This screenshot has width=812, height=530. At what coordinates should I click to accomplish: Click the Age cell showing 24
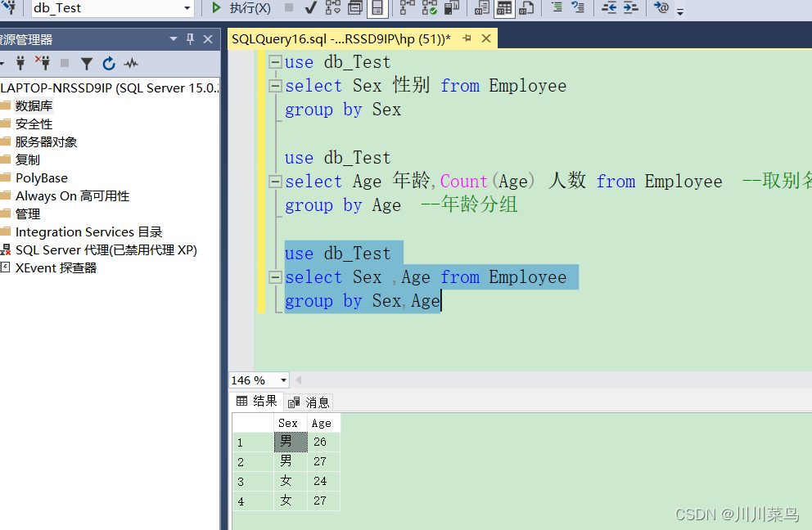tap(323, 481)
